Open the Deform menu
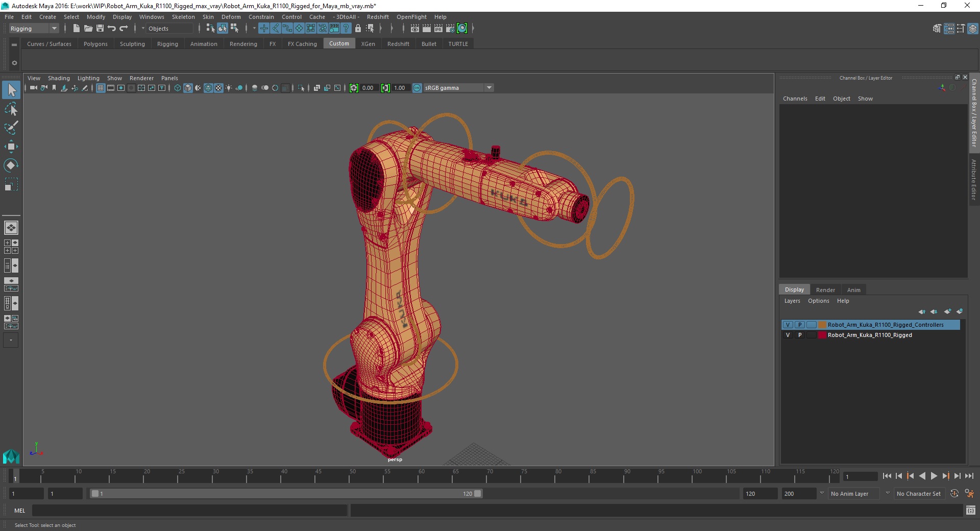 (x=231, y=17)
